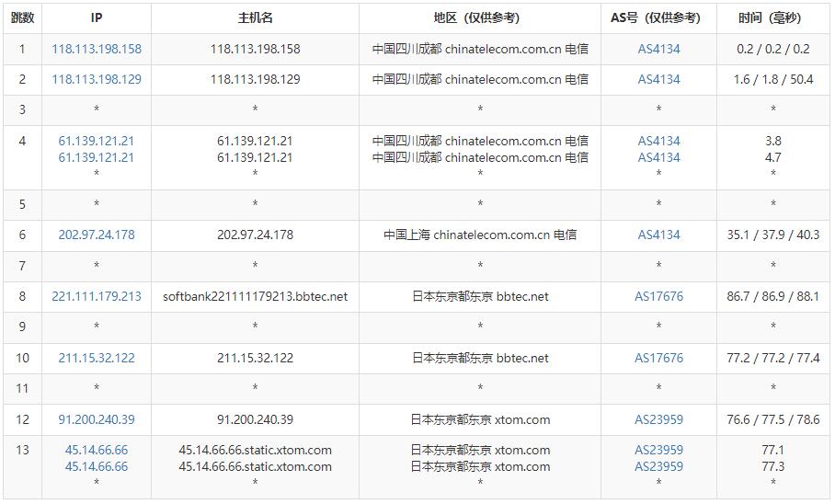The height and width of the screenshot is (504, 835).
Task: Select the time value 76.6 / 77.5 / 78.6
Action: point(772,419)
